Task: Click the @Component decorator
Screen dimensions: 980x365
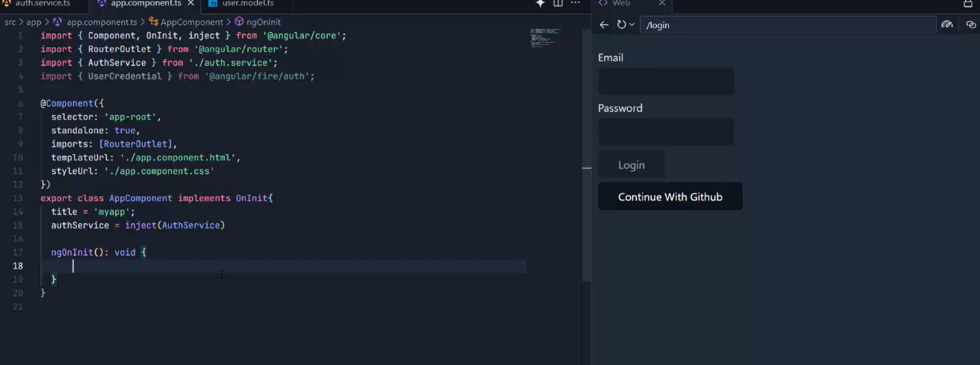Action: pyautogui.click(x=67, y=104)
